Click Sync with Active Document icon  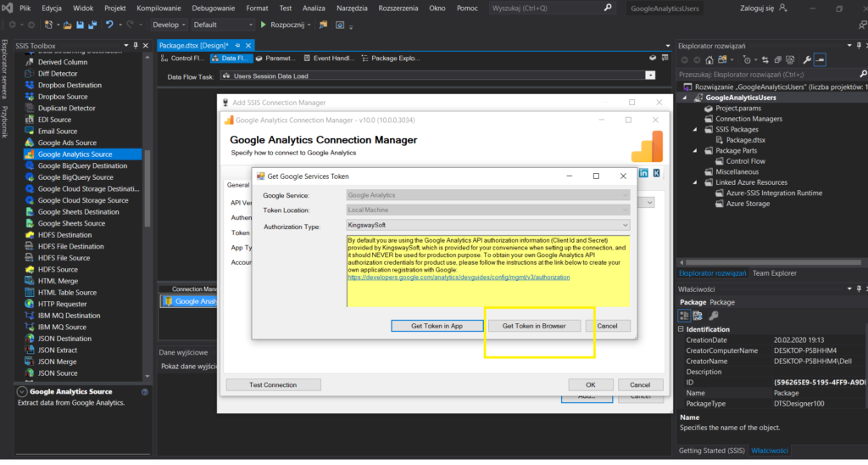(x=765, y=60)
